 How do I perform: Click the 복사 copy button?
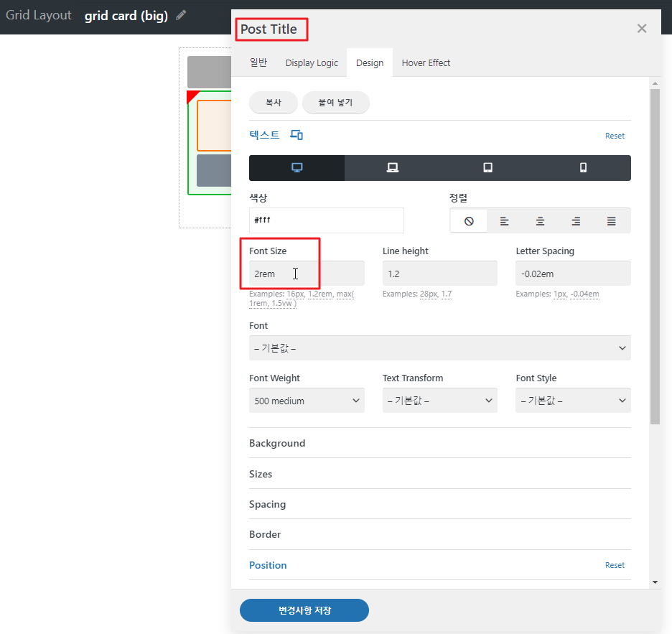(x=274, y=103)
